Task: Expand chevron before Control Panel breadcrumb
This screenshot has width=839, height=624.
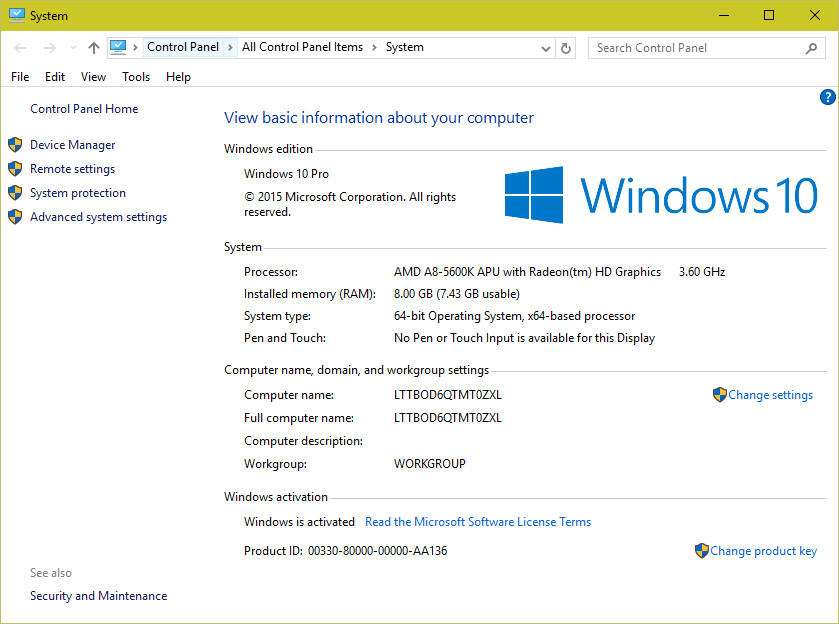Action: 135,48
